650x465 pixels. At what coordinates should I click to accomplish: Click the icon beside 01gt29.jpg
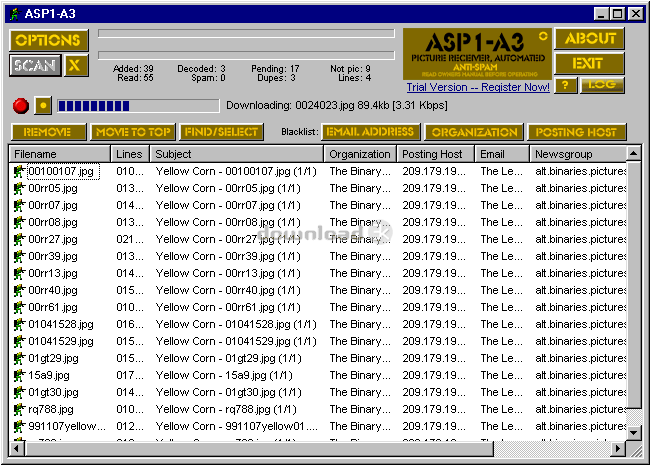coord(19,358)
